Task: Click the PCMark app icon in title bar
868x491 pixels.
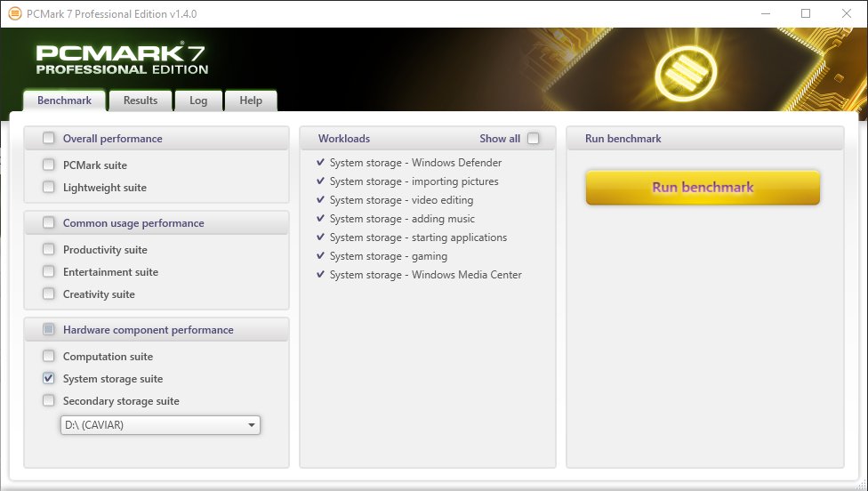Action: [14, 13]
